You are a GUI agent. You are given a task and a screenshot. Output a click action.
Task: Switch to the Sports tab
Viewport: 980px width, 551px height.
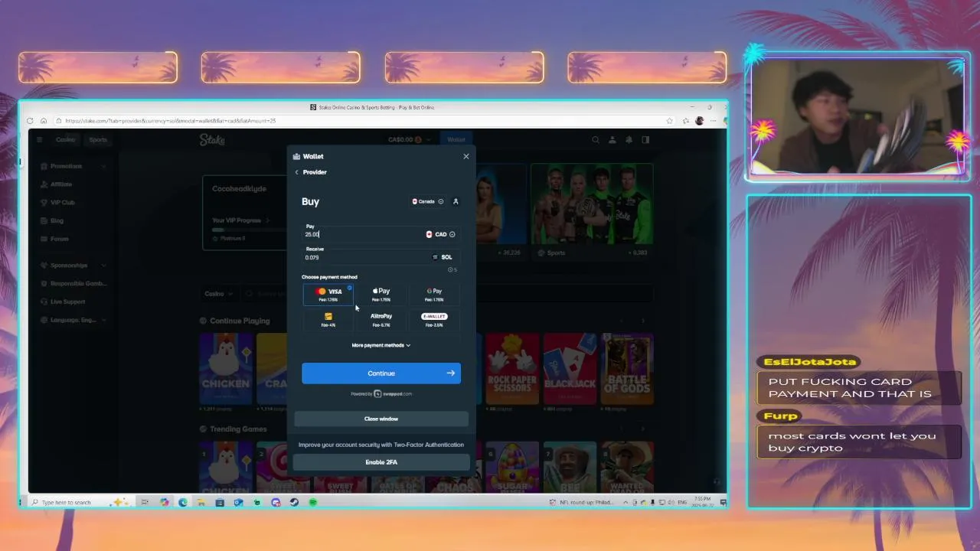tap(98, 140)
